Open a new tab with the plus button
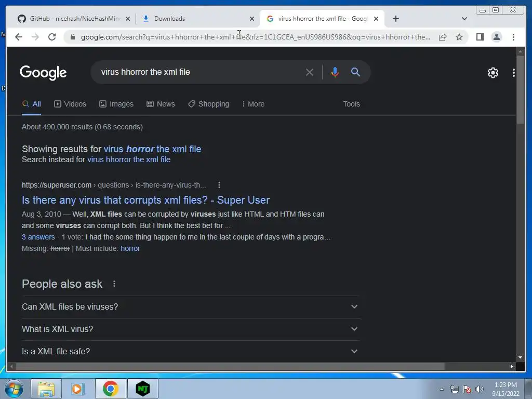 pos(395,19)
